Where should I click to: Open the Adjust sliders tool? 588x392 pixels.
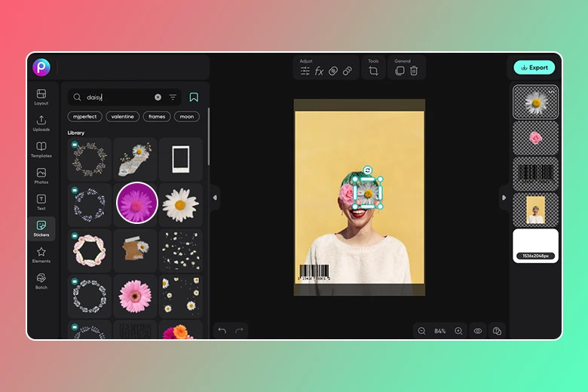coord(305,71)
